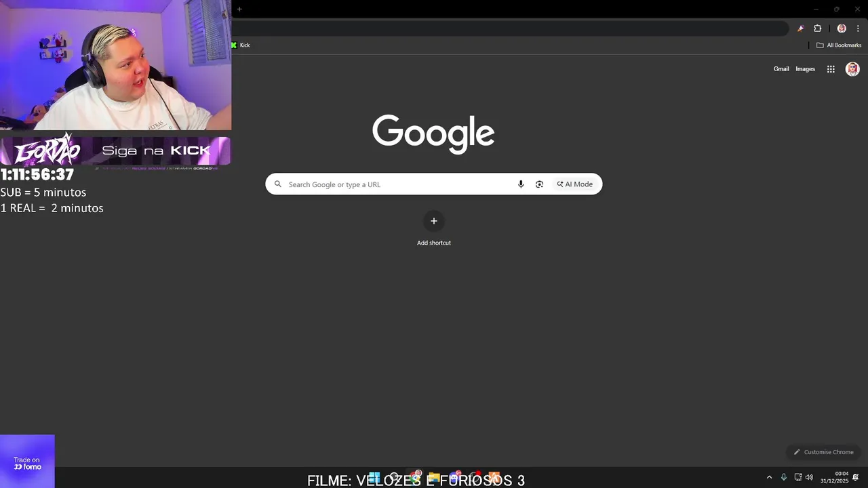Open the Chrome profile avatar in toolbar
868x488 pixels.
[x=842, y=28]
